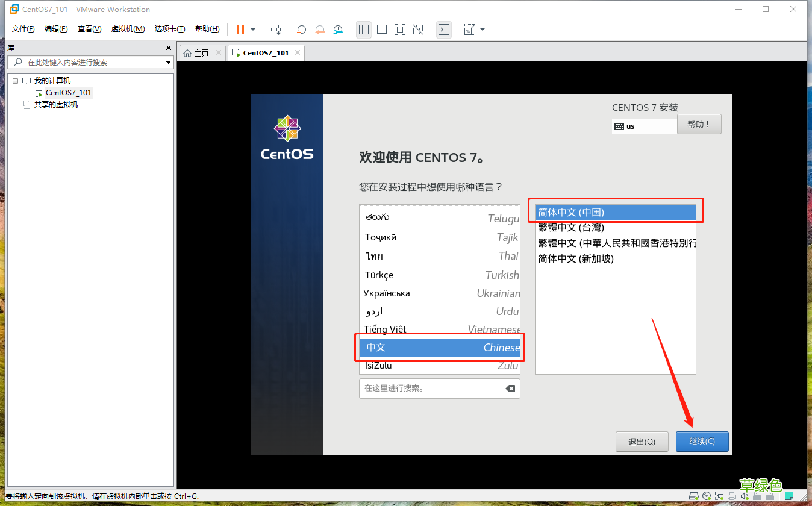812x506 pixels.
Task: Suspend the virtual machine
Action: point(240,29)
